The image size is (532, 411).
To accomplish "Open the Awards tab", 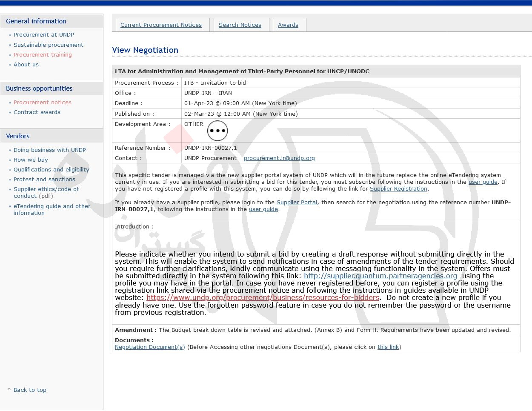I will (x=288, y=25).
